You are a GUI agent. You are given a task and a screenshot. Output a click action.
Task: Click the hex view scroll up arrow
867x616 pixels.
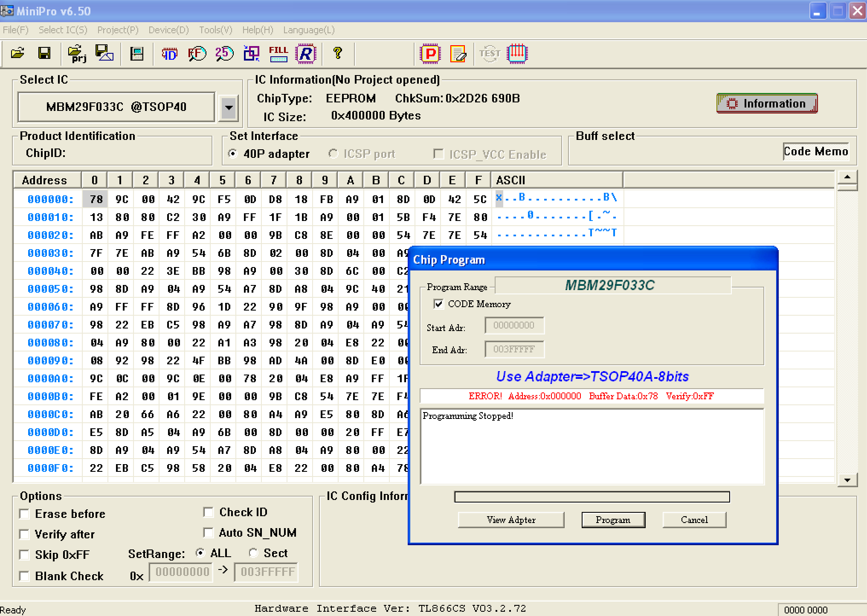point(847,177)
